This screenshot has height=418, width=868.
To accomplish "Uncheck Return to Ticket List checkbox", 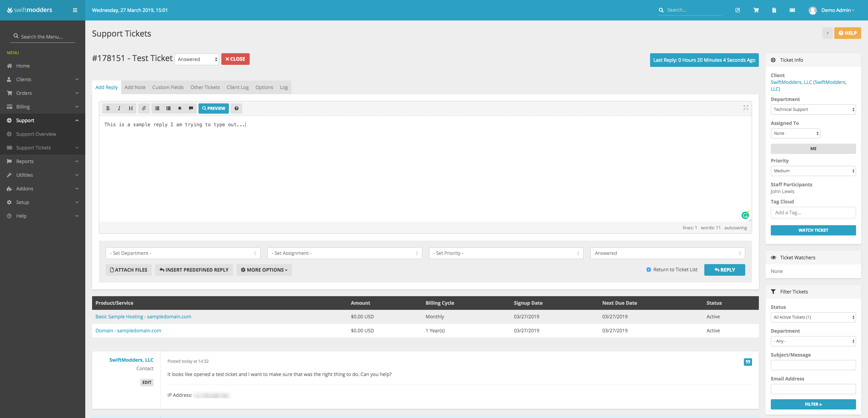I will 648,270.
